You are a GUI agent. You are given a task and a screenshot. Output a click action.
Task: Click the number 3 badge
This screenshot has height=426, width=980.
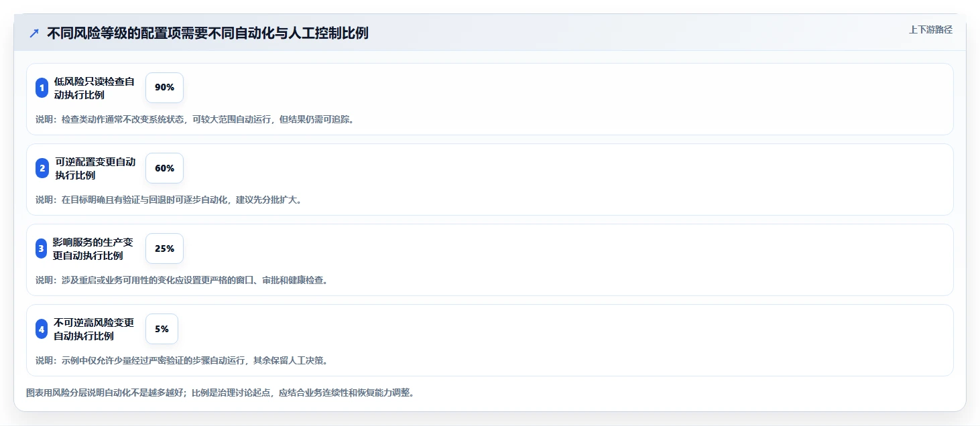[x=42, y=248]
